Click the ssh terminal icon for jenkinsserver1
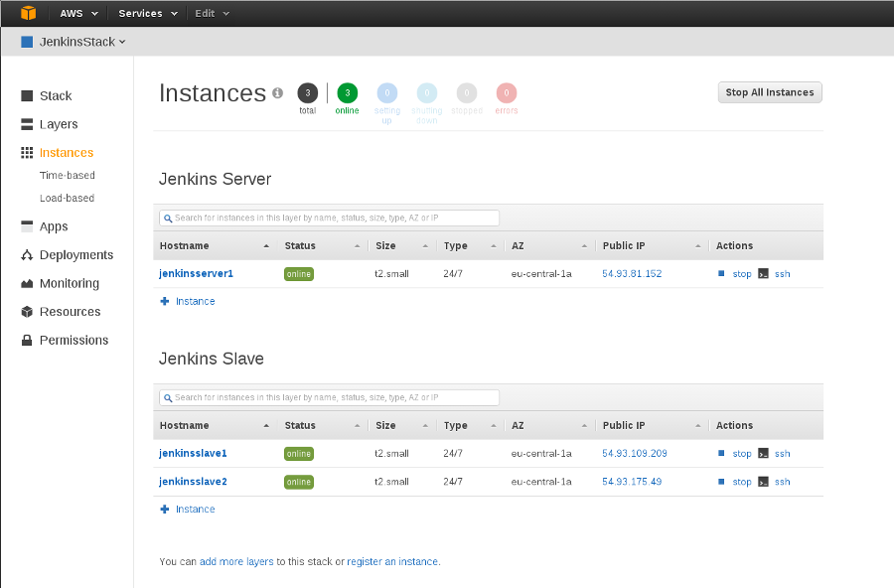 point(763,274)
